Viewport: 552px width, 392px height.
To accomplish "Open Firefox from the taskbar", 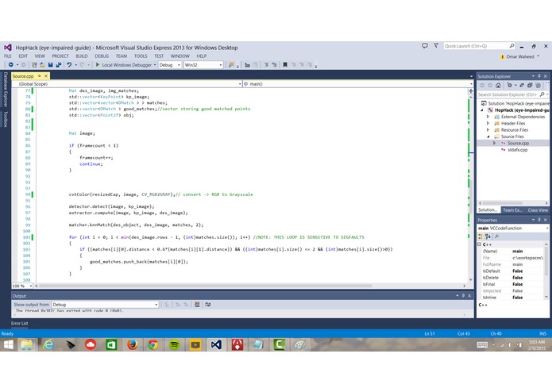I will [133, 345].
